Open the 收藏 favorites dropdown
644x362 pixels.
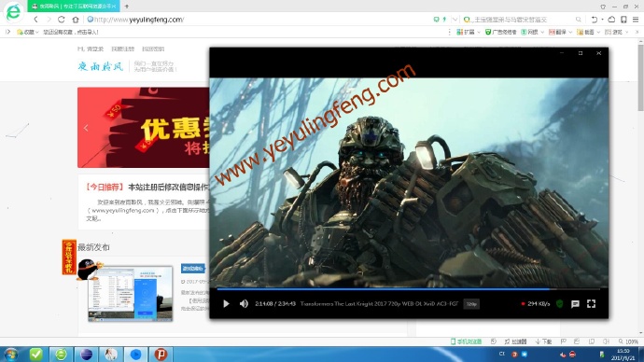tap(27, 32)
